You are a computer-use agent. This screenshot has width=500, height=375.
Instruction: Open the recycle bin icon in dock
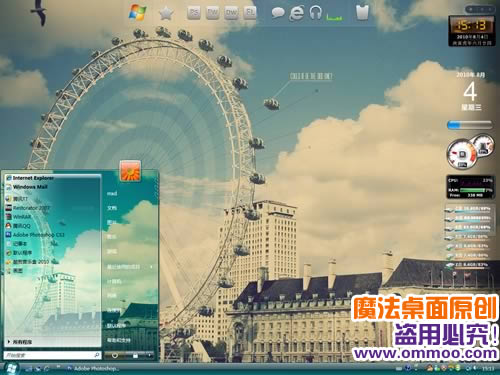[x=362, y=13]
